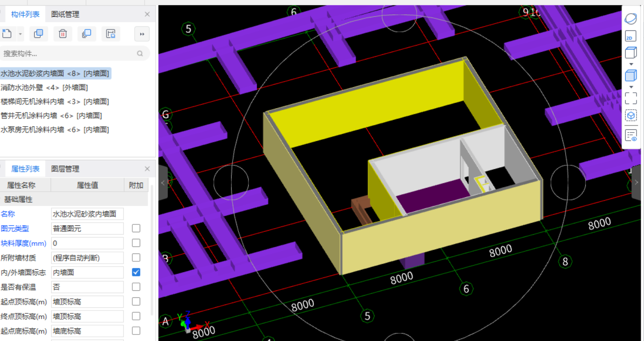
Task: Open dropdown below the shaded cube icon
Action: (x=631, y=87)
